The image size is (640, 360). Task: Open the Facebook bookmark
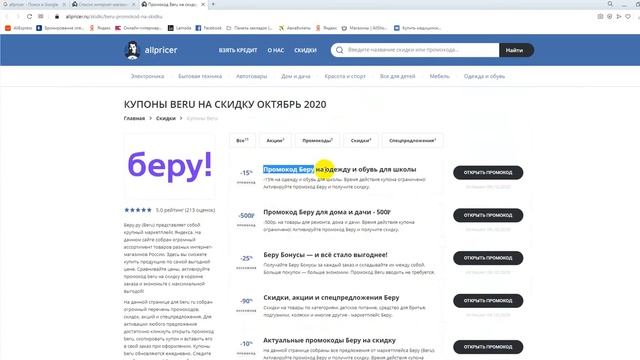[x=209, y=28]
